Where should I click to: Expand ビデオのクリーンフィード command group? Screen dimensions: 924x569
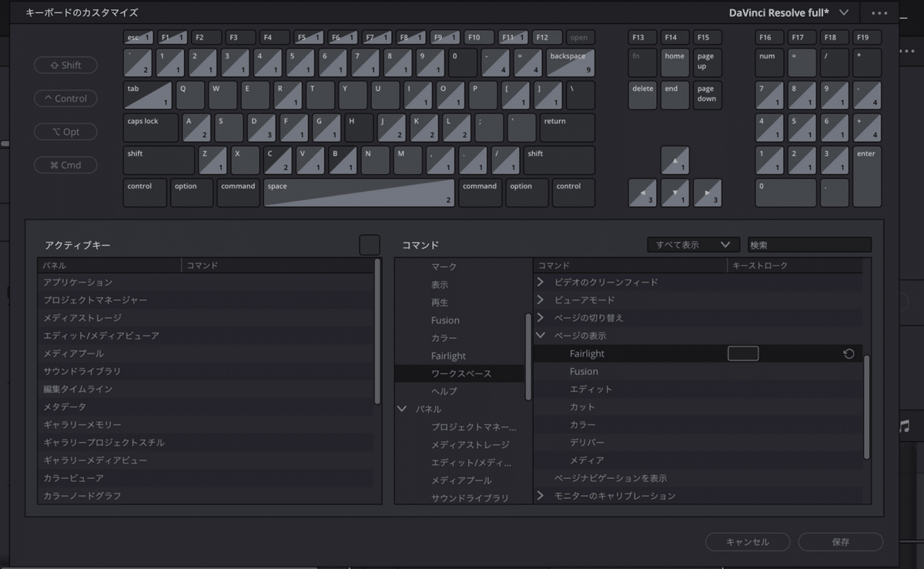pyautogui.click(x=541, y=282)
